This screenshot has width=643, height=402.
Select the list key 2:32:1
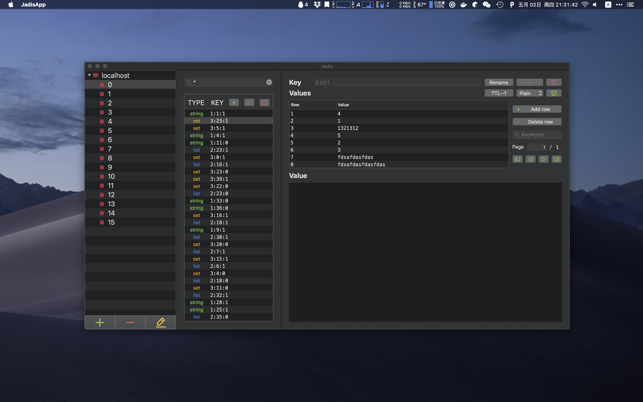tap(229, 295)
